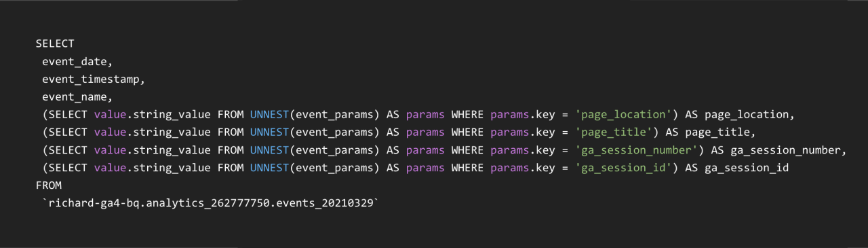
Task: Click UNNEST in the page_location subquery
Action: (x=267, y=114)
